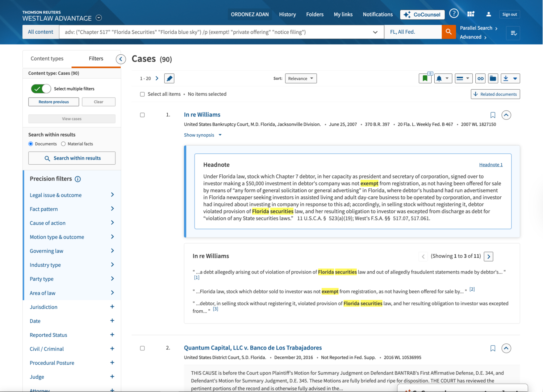This screenshot has width=543, height=392.
Task: Open the Sort Relevance dropdown
Action: 301,79
